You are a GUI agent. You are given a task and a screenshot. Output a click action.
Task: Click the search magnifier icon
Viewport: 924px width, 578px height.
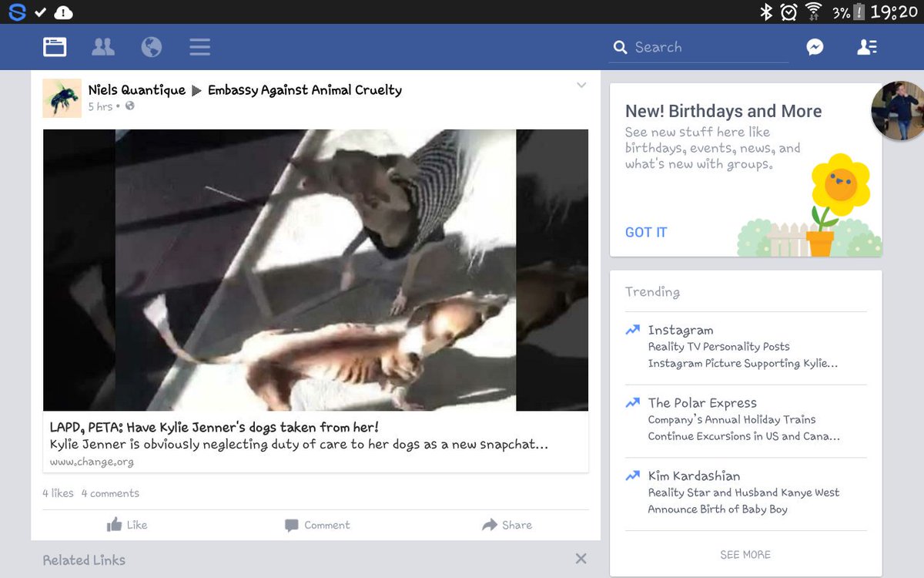620,48
